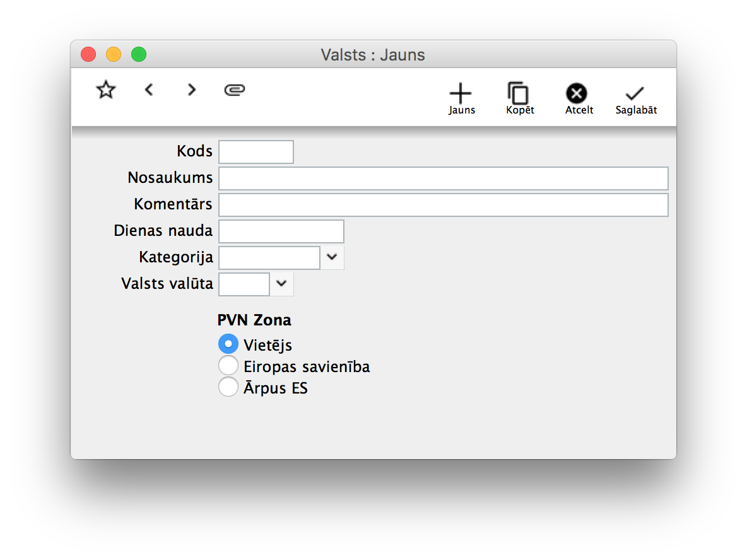
Task: Duplicate record with Kopēt icon
Action: [x=519, y=98]
